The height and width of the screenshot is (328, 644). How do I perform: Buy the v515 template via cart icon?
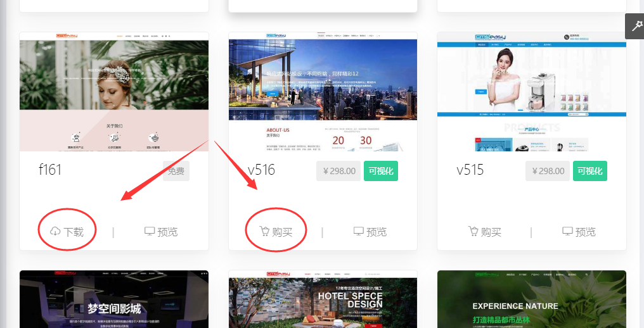pyautogui.click(x=473, y=232)
